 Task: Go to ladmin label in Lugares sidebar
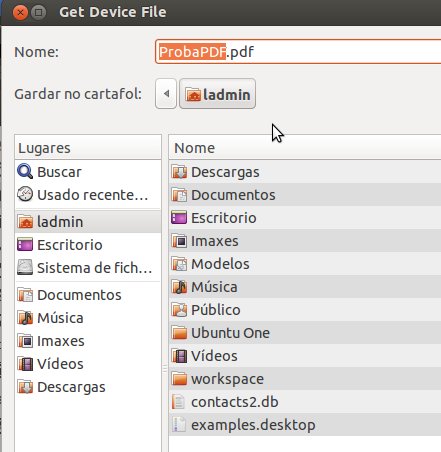pyautogui.click(x=60, y=222)
